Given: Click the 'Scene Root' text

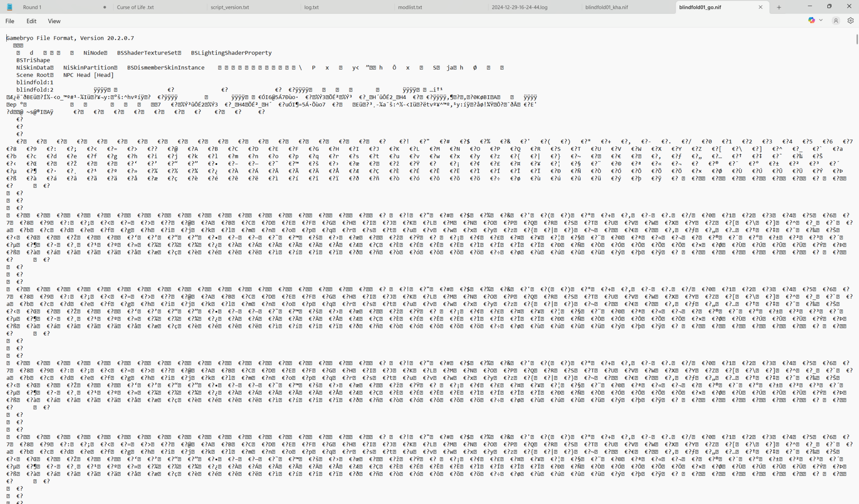Looking at the screenshot, I should click(33, 75).
